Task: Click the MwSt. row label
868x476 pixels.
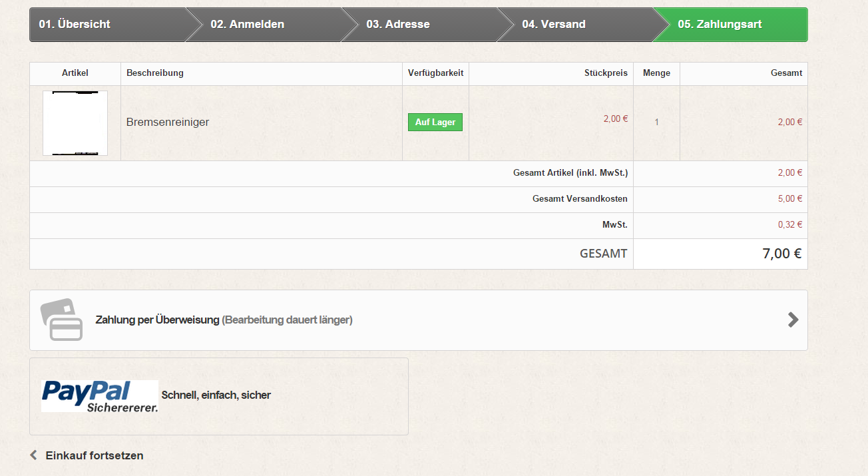Action: pyautogui.click(x=615, y=225)
